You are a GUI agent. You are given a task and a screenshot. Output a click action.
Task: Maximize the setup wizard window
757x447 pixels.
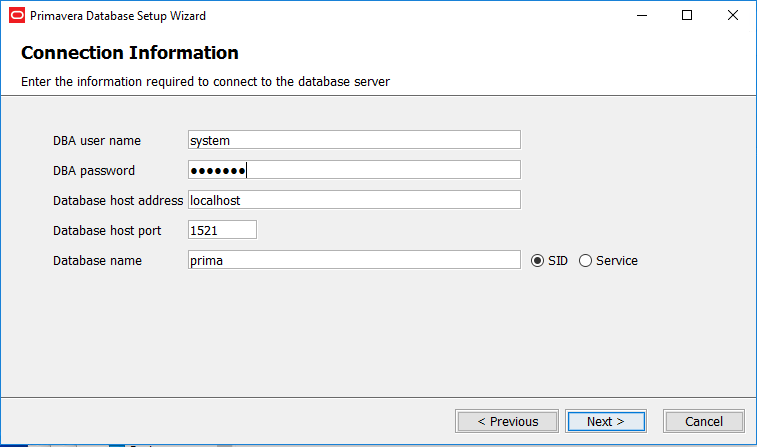point(687,15)
